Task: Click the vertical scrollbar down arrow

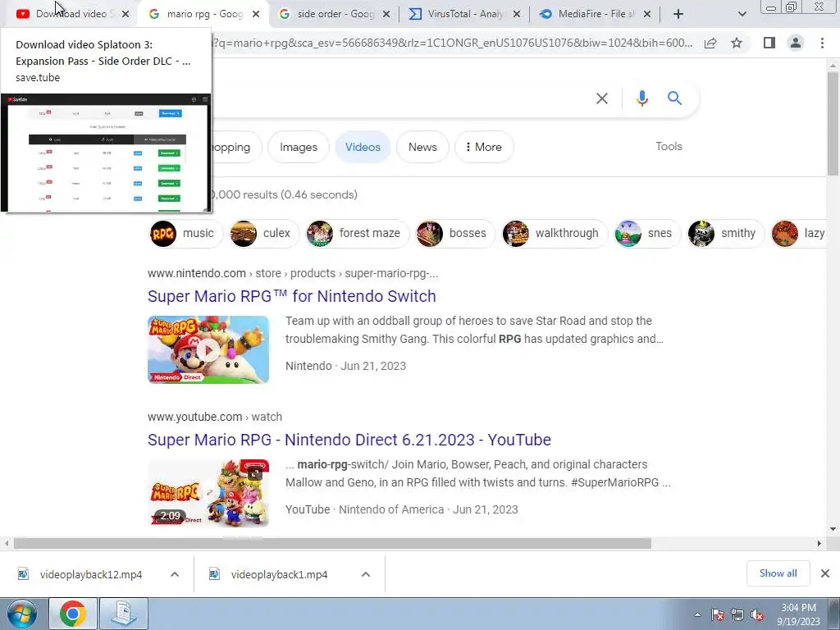Action: point(833,529)
